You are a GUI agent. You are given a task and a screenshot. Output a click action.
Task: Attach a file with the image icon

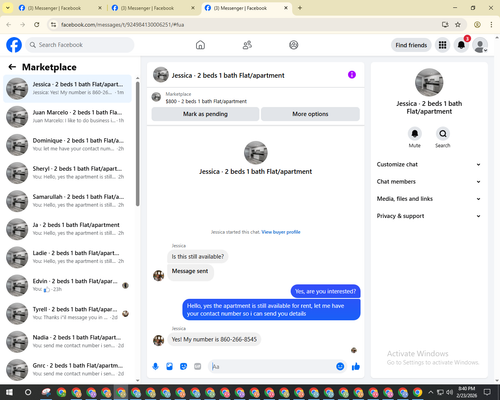point(169,367)
